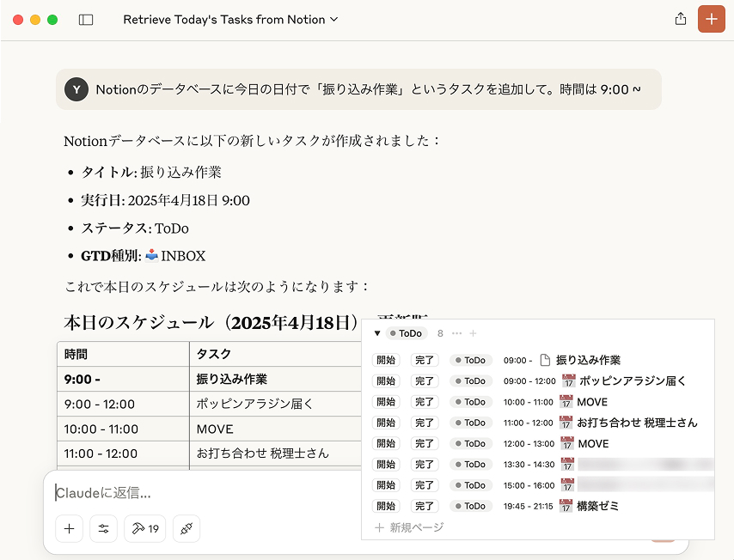Click 9:00 - 12:00 cell in schedule table
The width and height of the screenshot is (734, 560).
coord(123,404)
